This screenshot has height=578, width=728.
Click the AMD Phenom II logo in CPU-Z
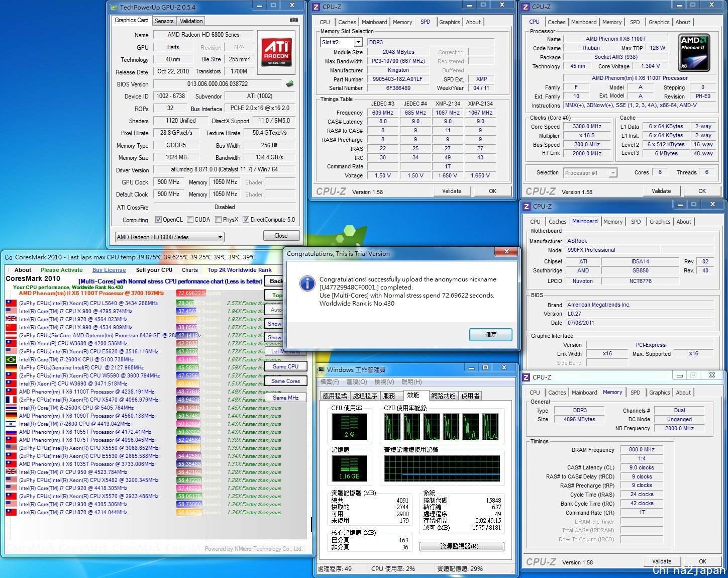(694, 52)
